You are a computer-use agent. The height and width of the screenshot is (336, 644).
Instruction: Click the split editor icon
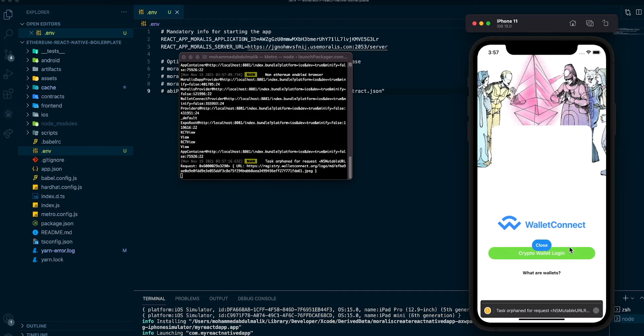pos(639,12)
